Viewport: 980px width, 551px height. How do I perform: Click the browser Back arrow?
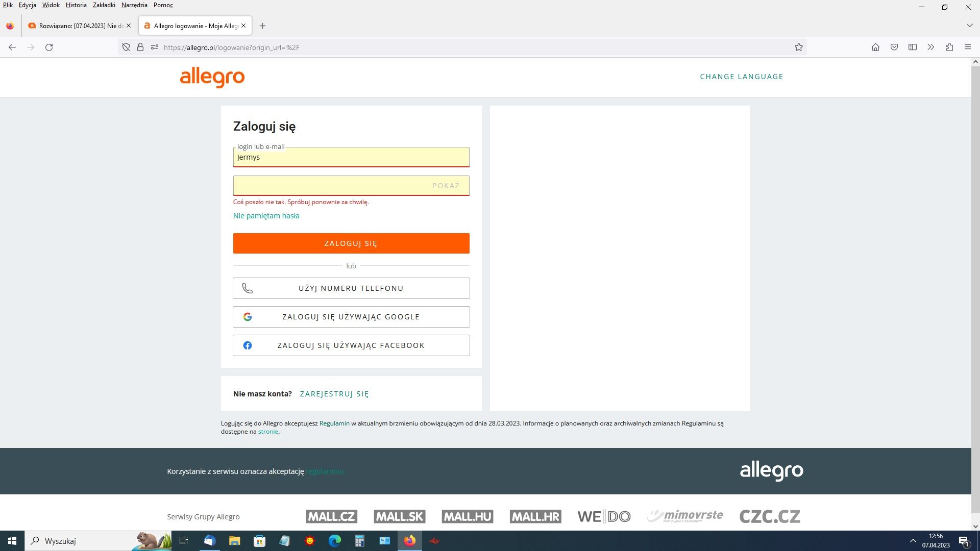coord(12,47)
